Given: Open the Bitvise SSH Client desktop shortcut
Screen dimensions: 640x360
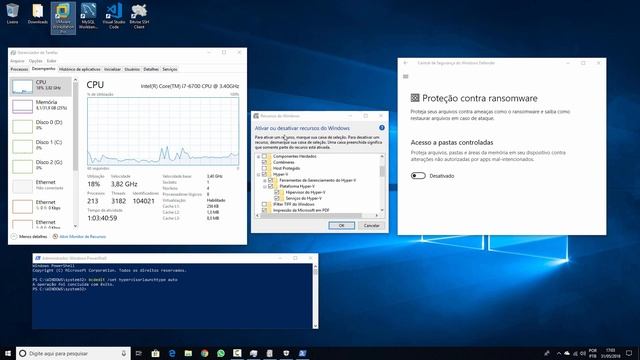Looking at the screenshot, I should click(139, 16).
